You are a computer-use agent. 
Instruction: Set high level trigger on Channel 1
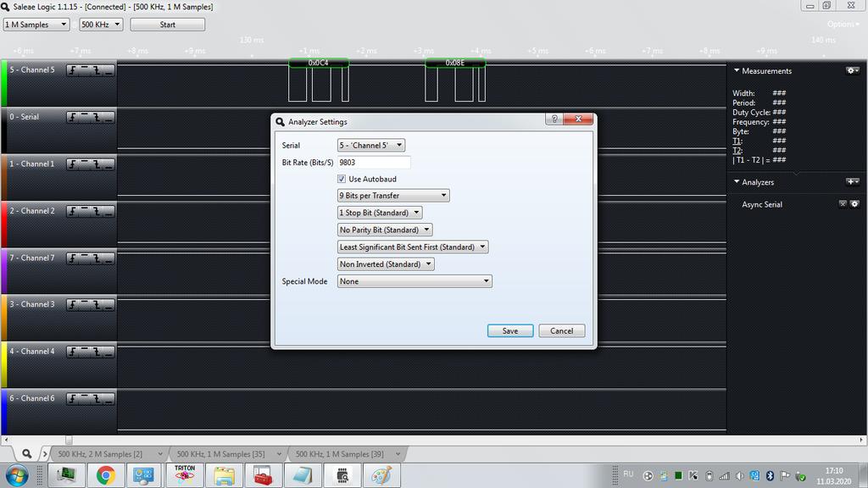click(85, 164)
